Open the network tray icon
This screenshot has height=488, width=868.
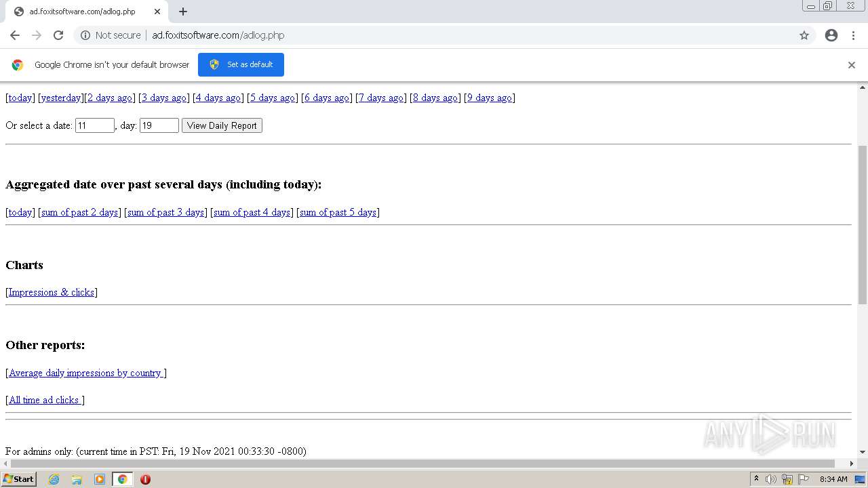point(787,479)
